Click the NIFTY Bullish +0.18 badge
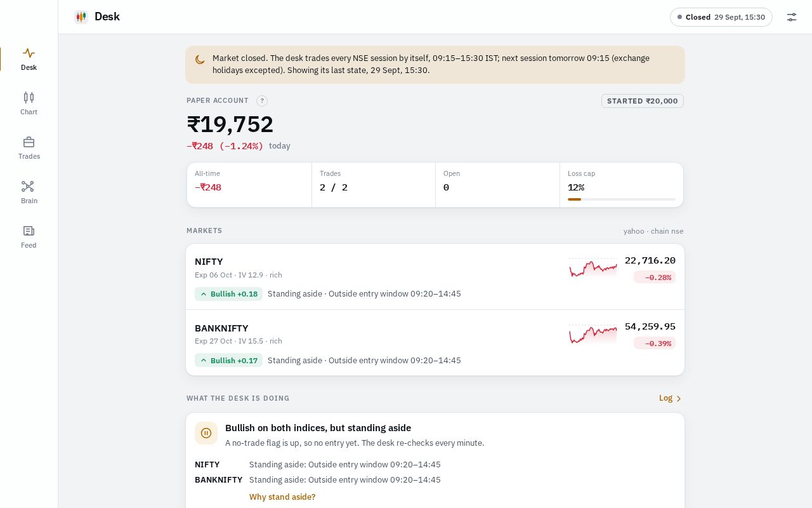The image size is (812, 508). [x=228, y=294]
